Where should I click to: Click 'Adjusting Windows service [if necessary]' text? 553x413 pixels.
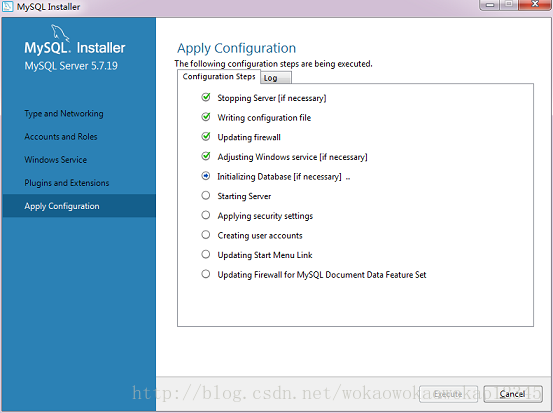[x=292, y=157]
